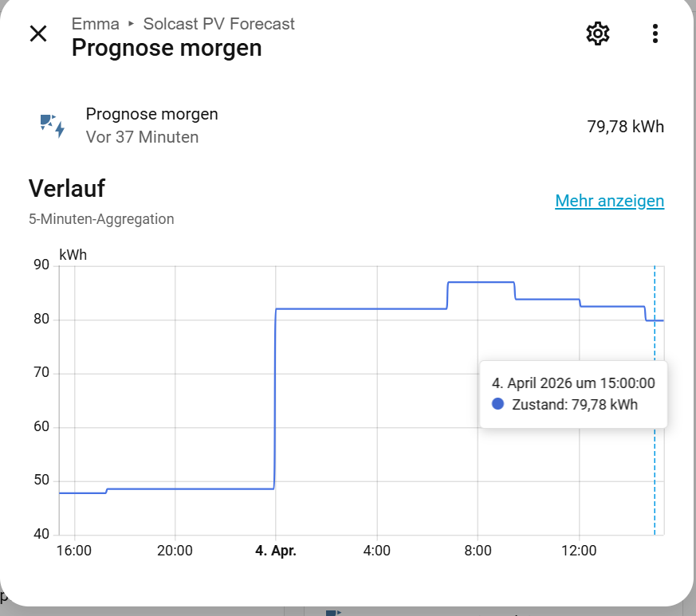Click the 16:00 time axis label
This screenshot has height=616, width=696.
(73, 551)
